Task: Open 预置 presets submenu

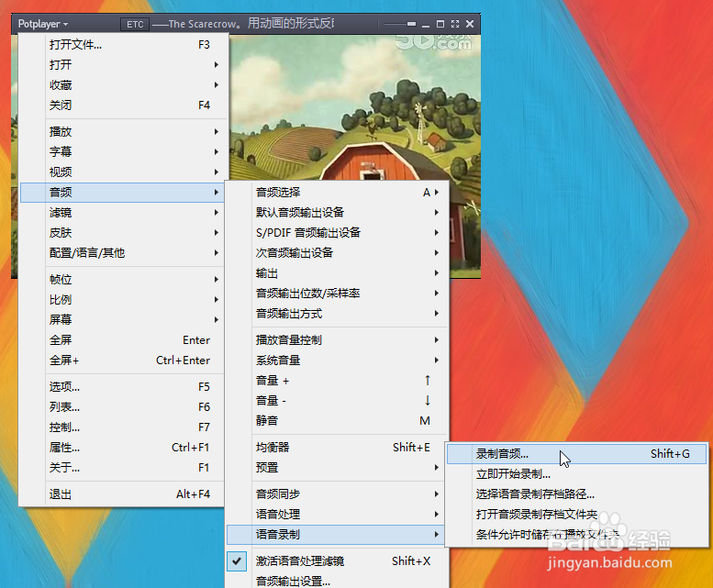Action: [x=337, y=468]
